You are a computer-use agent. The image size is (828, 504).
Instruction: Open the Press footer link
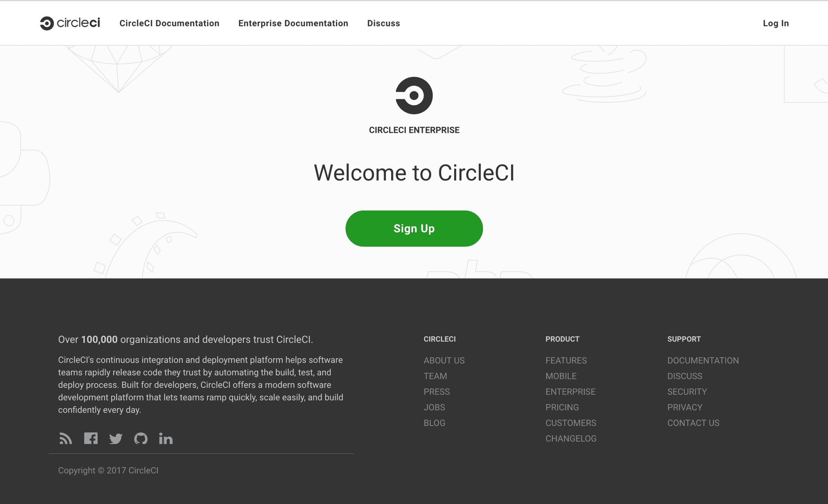tap(436, 391)
